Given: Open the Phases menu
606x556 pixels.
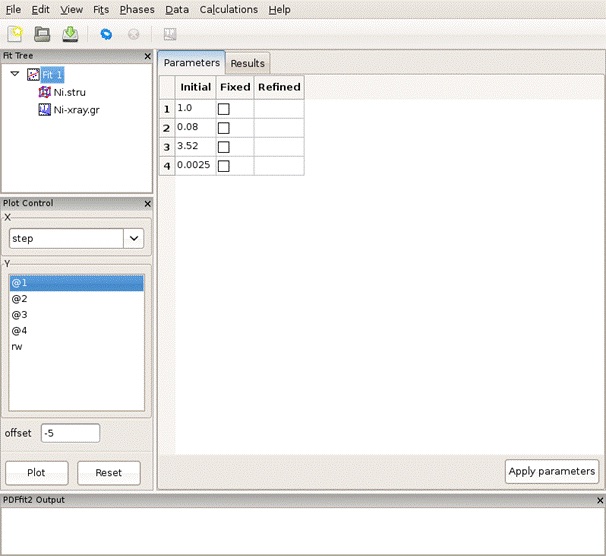Looking at the screenshot, I should pyautogui.click(x=136, y=9).
